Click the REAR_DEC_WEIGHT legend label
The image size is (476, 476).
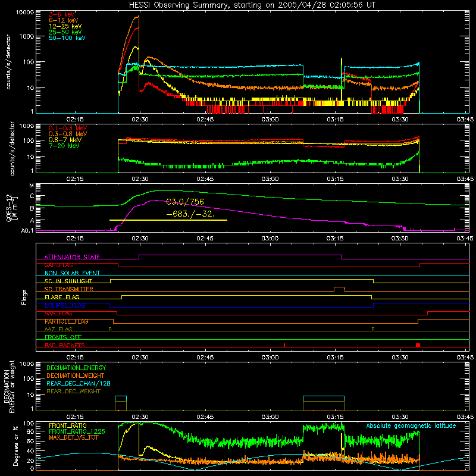coord(73,392)
